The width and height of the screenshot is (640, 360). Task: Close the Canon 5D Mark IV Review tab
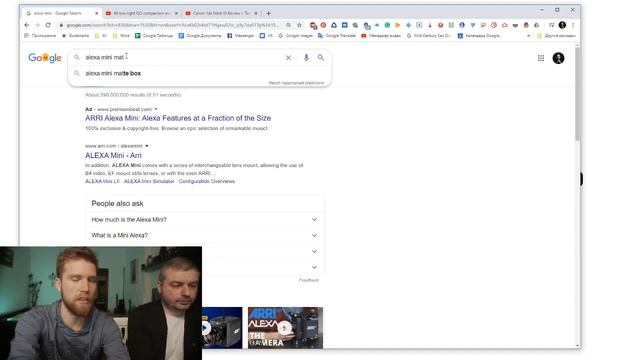click(256, 13)
